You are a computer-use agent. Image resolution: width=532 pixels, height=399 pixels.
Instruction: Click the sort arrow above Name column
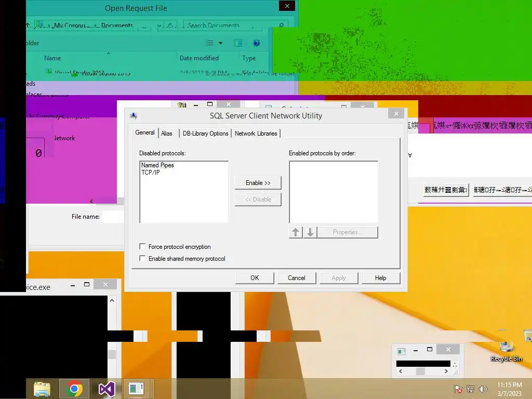109,53
